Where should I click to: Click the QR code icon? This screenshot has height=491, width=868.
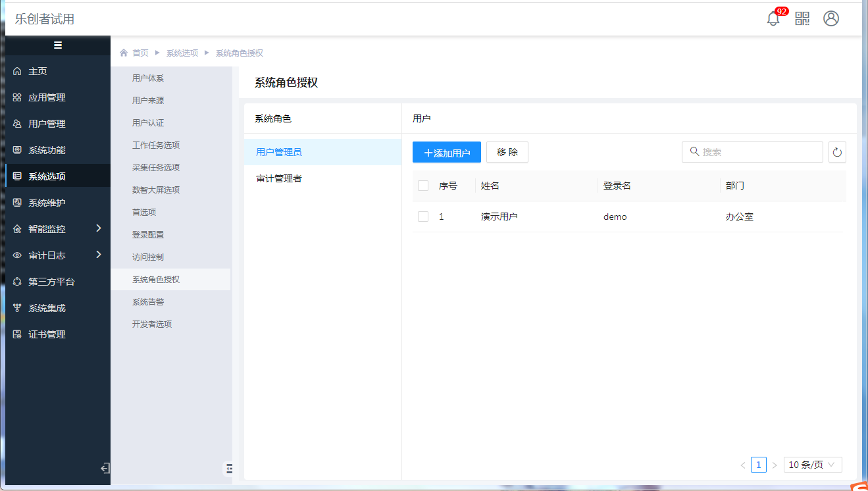click(802, 18)
